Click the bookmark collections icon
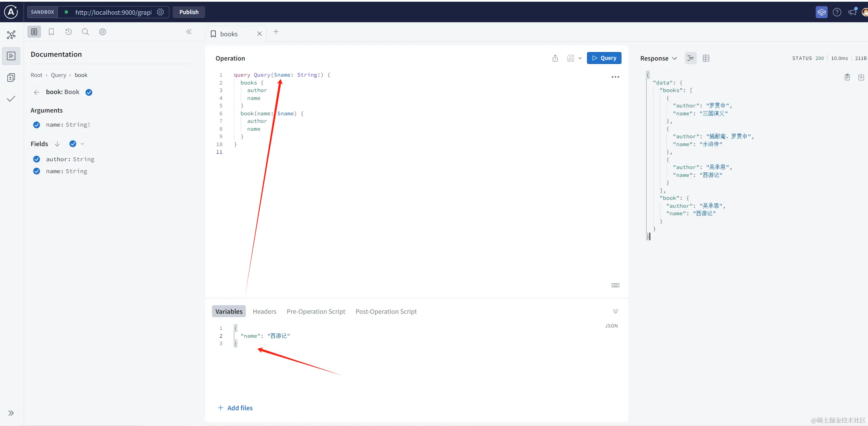Screen dimensions: 868x426 coord(51,32)
